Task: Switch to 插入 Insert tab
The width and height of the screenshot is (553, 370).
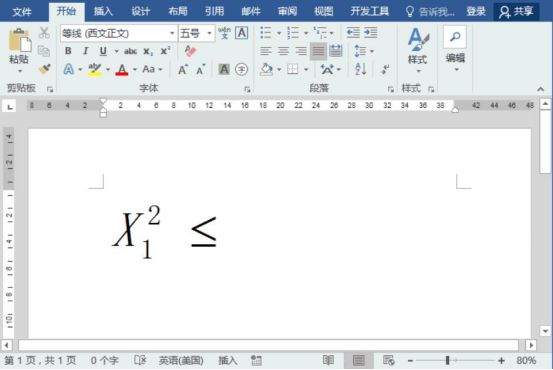Action: (x=103, y=12)
